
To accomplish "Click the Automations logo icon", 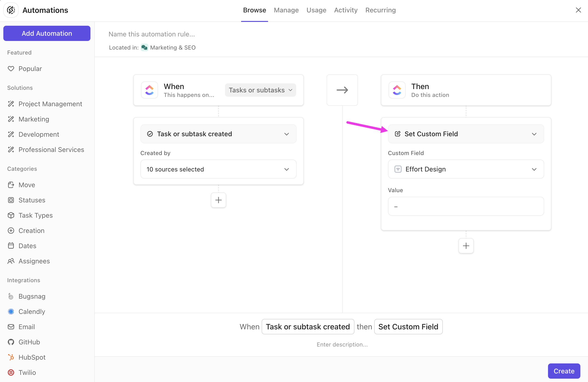I will [11, 10].
